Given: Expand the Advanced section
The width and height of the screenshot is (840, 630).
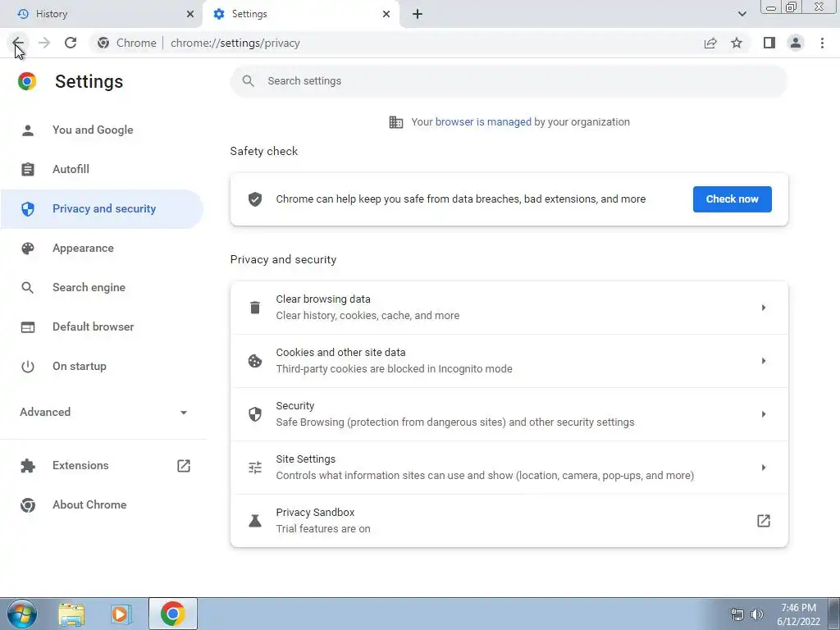Looking at the screenshot, I should coord(103,412).
